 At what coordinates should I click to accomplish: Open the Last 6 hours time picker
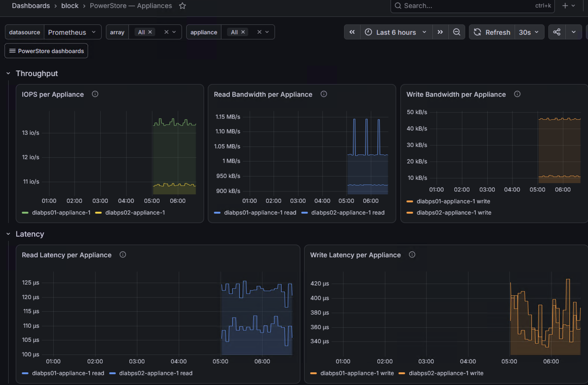(x=396, y=32)
